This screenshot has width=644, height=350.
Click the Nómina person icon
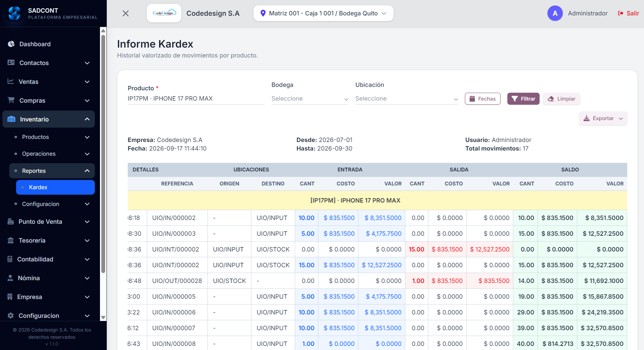point(10,278)
